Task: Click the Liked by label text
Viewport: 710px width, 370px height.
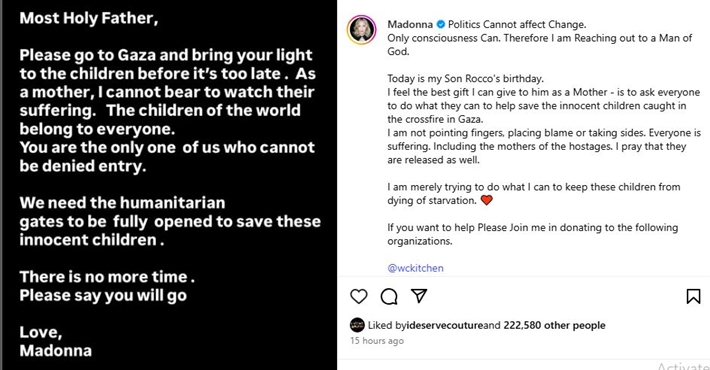Action: [387, 325]
